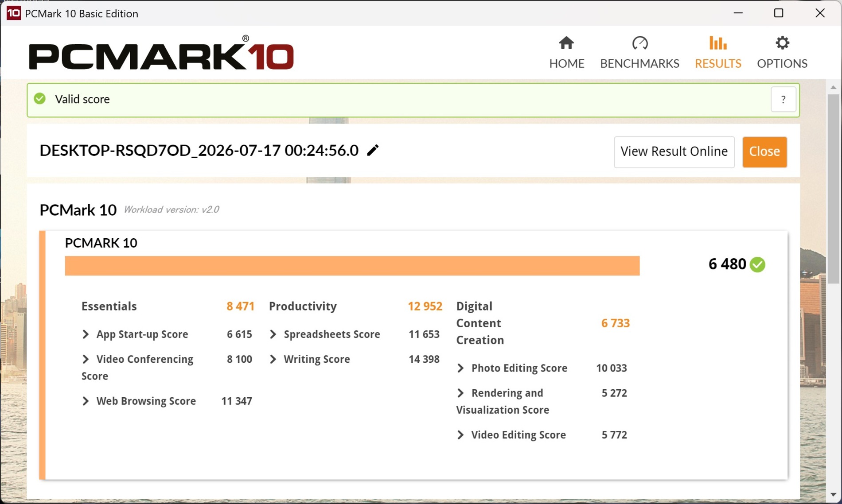Click the PCMARK 10 card title
The height and width of the screenshot is (504, 842).
[101, 243]
